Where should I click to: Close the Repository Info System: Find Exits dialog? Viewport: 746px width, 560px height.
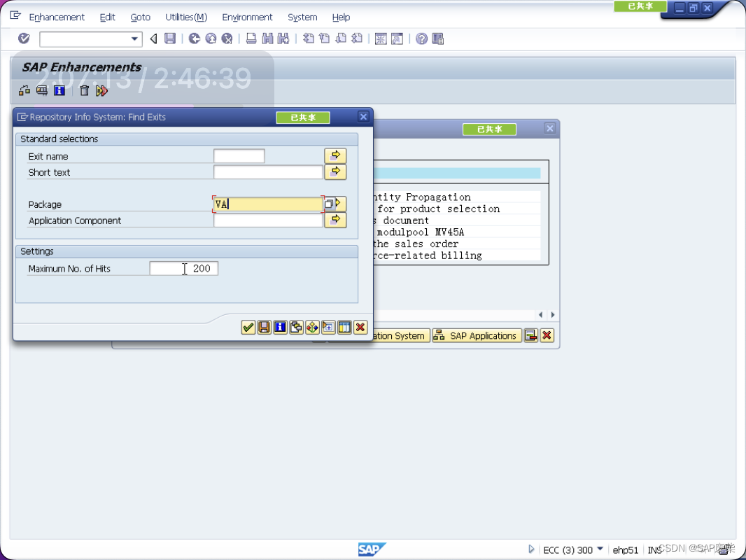[363, 117]
